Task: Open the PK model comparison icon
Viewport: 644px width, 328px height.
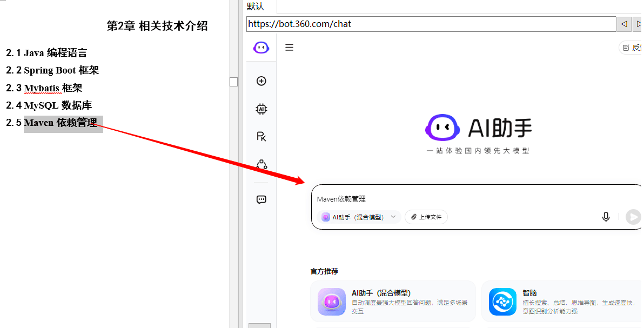Action: click(261, 137)
